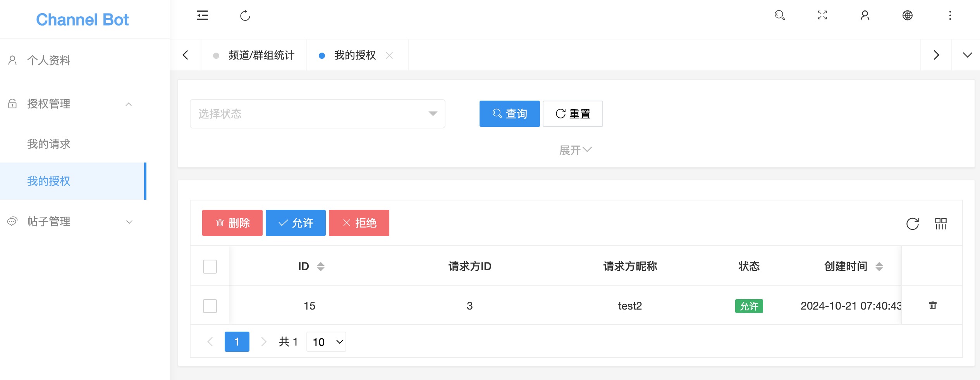The height and width of the screenshot is (380, 980).
Task: Open the tab list dropdown chevron
Action: pyautogui.click(x=967, y=55)
